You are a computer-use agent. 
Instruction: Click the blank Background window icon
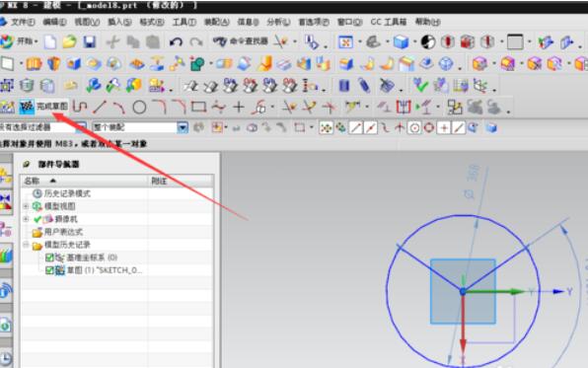[515, 41]
